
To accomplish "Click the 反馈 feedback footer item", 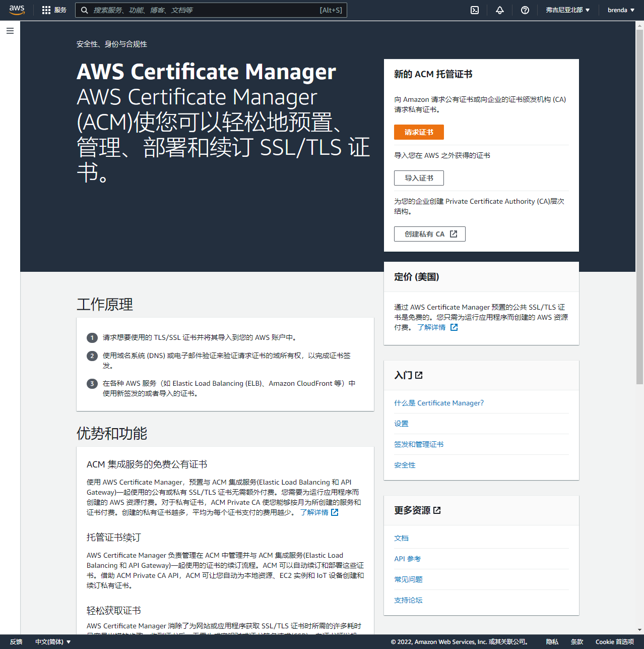I will [16, 642].
